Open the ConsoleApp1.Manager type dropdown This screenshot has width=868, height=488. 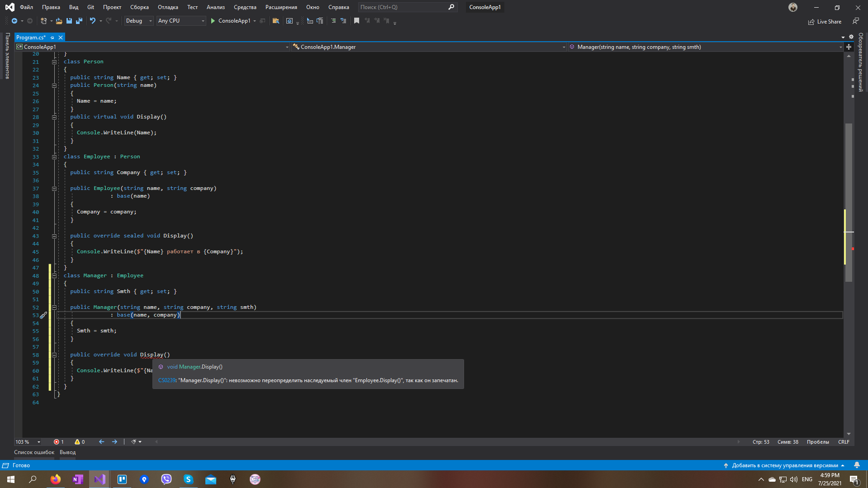coord(429,47)
